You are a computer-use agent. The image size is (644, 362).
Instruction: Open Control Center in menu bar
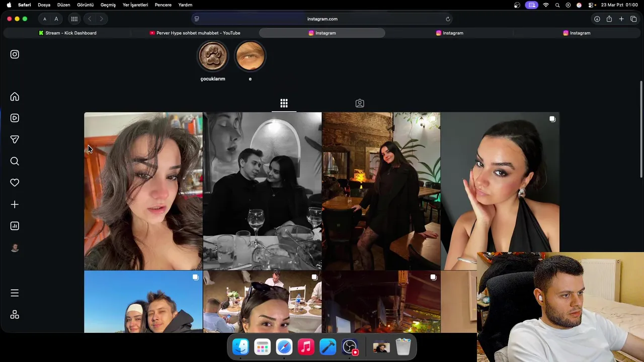pos(590,5)
